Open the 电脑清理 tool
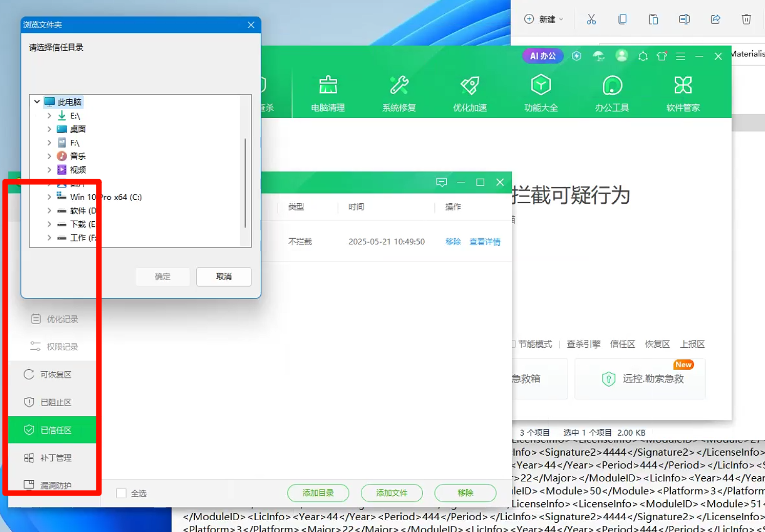The height and width of the screenshot is (532, 765). click(x=328, y=94)
